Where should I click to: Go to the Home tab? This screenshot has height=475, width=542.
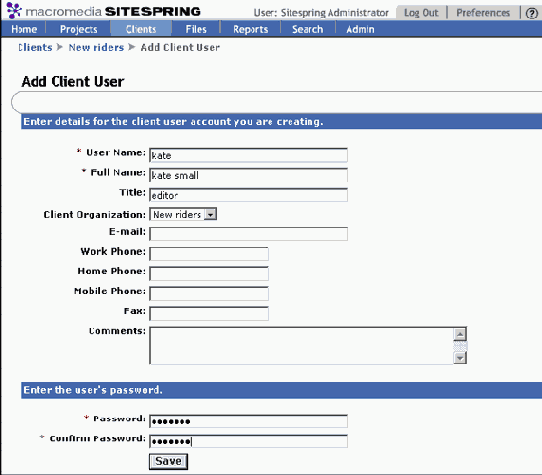click(x=24, y=29)
